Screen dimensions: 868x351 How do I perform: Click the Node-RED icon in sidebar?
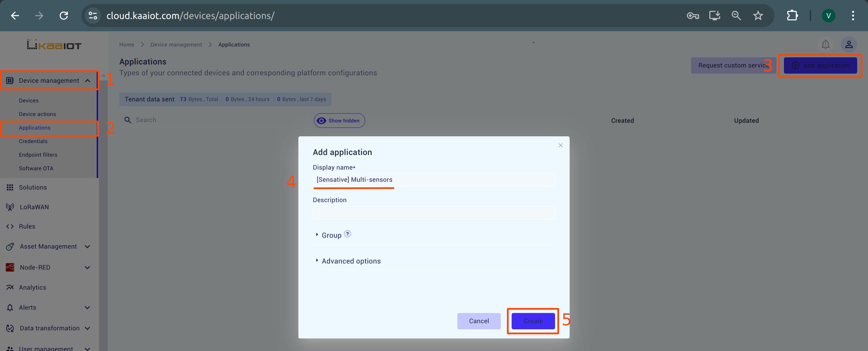click(x=10, y=267)
